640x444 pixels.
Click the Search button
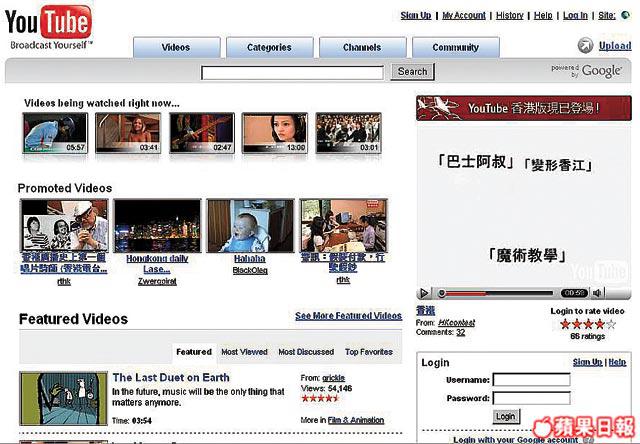tap(412, 71)
